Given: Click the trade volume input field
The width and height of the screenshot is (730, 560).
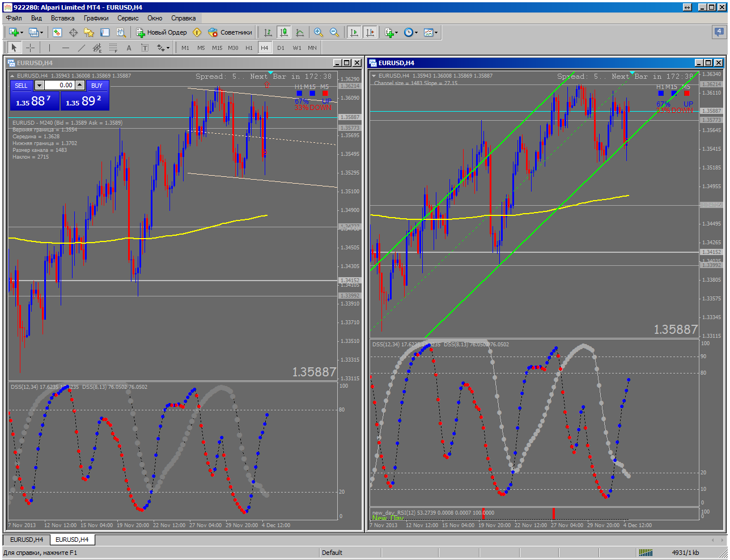Looking at the screenshot, I should coord(60,86).
